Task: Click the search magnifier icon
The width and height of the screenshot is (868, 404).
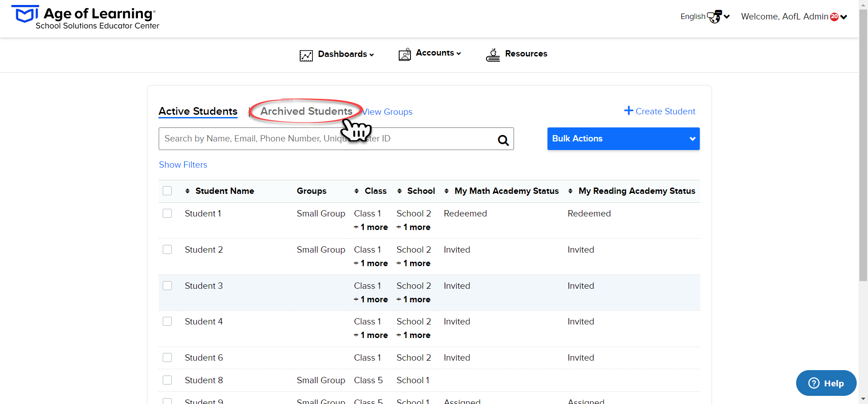Action: point(503,140)
